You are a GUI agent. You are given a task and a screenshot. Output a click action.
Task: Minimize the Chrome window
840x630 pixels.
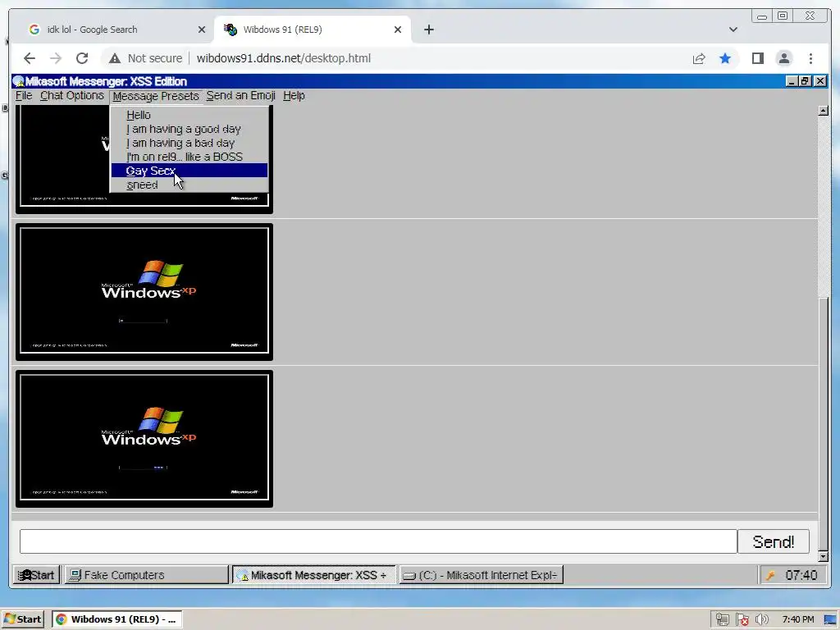[762, 16]
